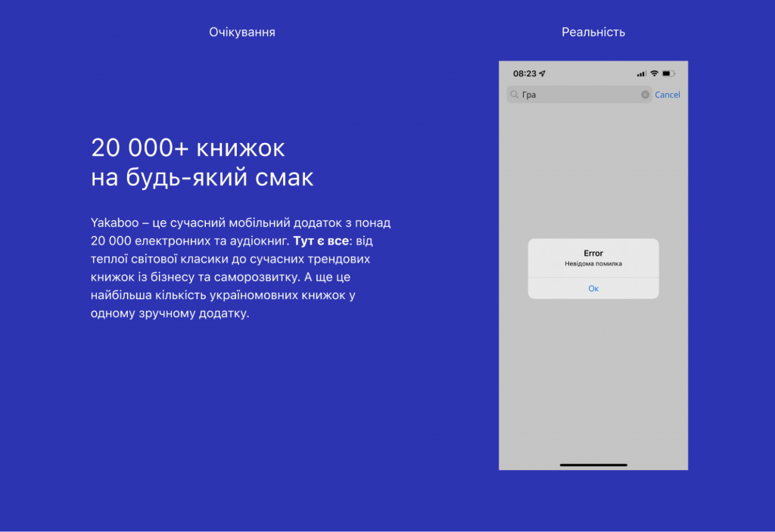775x532 pixels.
Task: Clear the search text with the x icon
Action: click(645, 95)
